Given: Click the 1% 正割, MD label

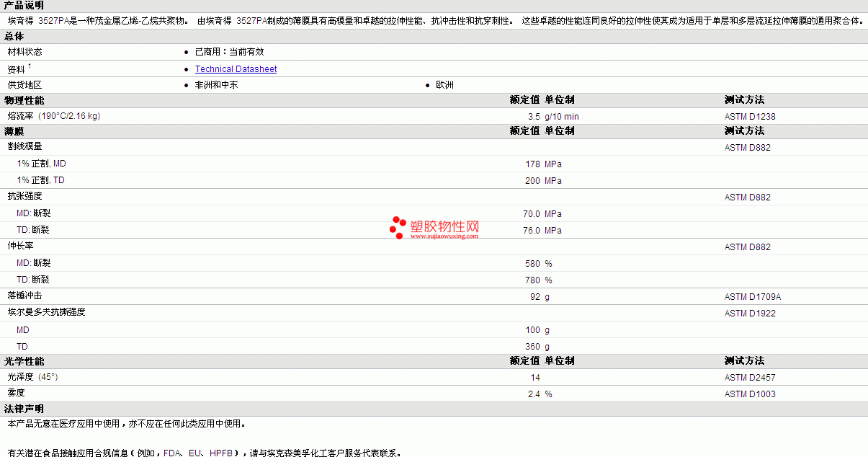Looking at the screenshot, I should pos(42,164).
